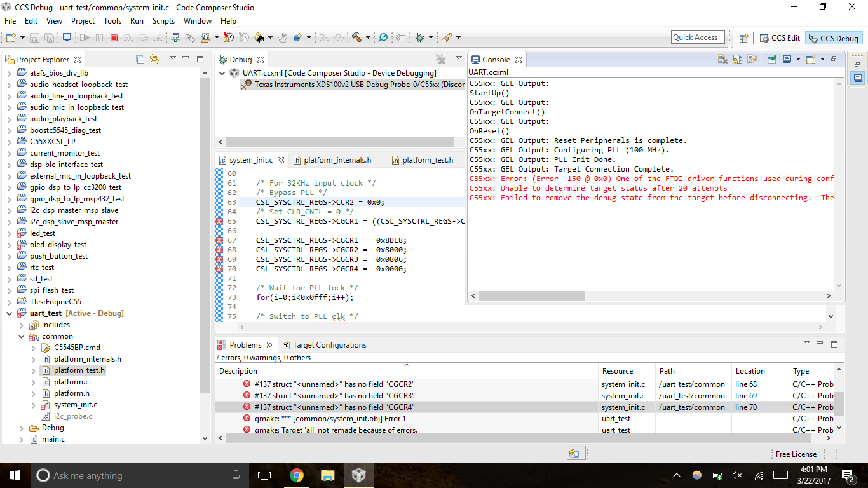Viewport: 868px width, 488px height.
Task: Open Chrome from the taskbar
Action: click(x=297, y=475)
